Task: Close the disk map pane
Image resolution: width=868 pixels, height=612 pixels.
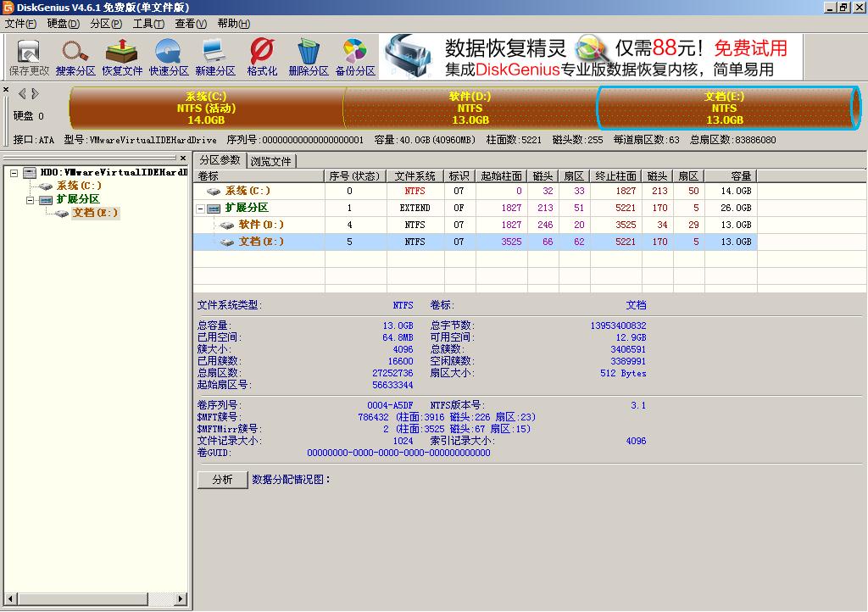Action: [6, 89]
